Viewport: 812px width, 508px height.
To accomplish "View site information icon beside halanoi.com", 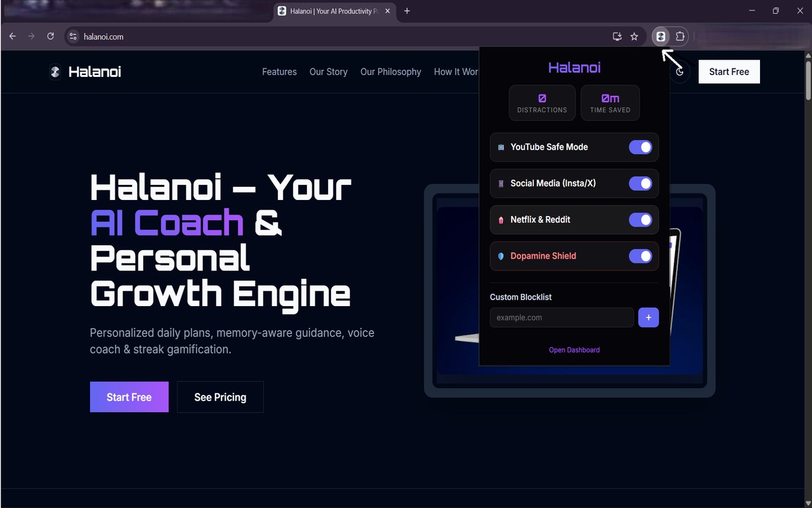I will coord(73,36).
